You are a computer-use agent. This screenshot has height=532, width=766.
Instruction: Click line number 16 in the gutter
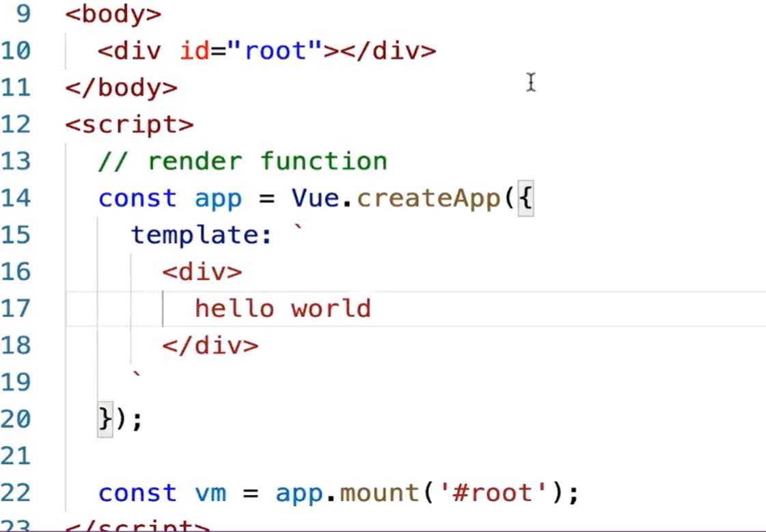[16, 271]
